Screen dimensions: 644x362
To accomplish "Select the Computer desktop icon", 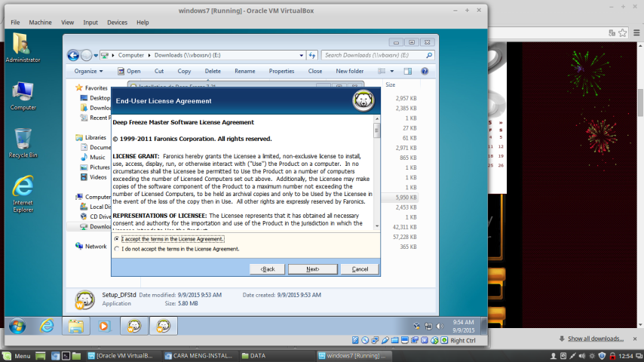I will coord(23,96).
